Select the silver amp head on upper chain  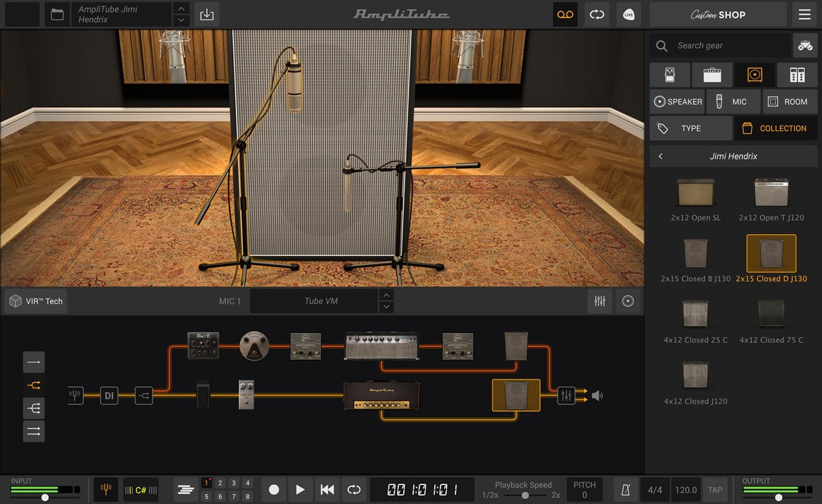pyautogui.click(x=381, y=345)
